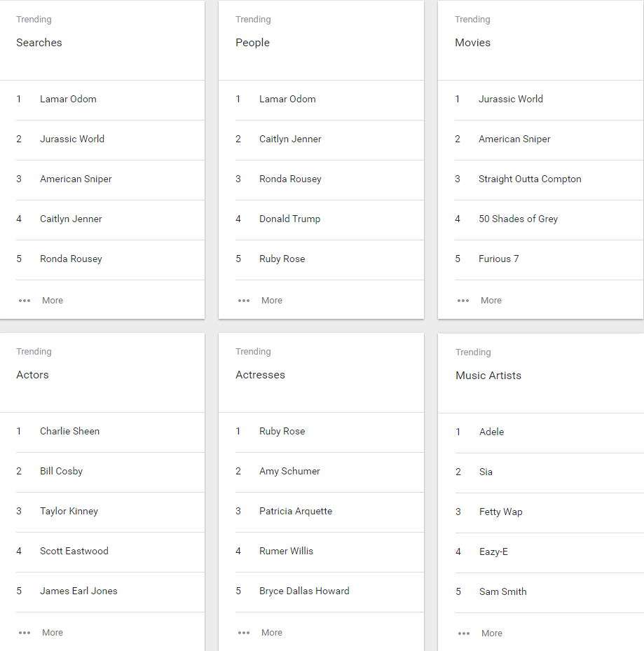
Task: Click Ronda Rousey in Trending Searches
Action: coord(71,259)
